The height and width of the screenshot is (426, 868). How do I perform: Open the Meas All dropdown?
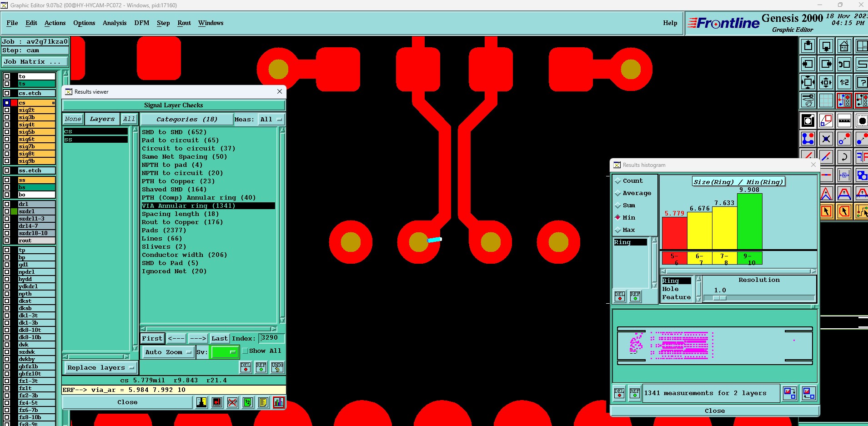coord(271,119)
